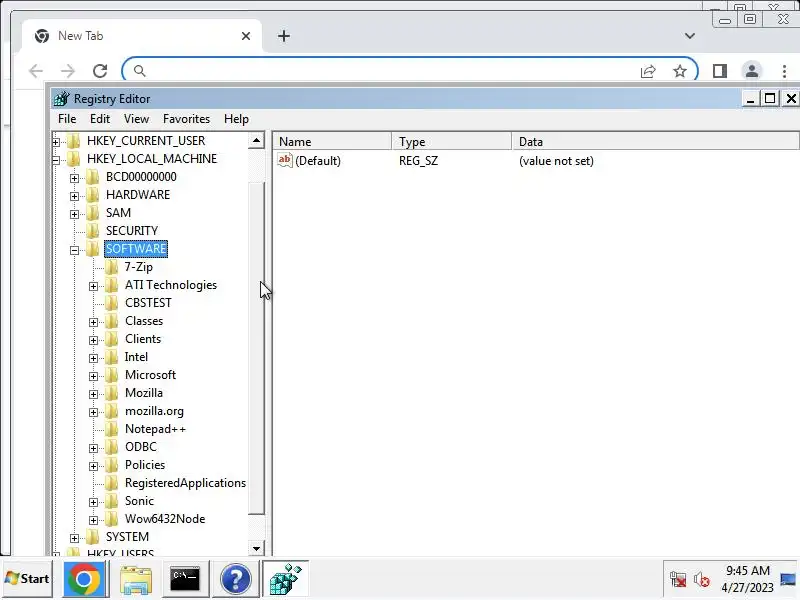The height and width of the screenshot is (600, 800).
Task: Open the Favorites menu
Action: point(186,119)
